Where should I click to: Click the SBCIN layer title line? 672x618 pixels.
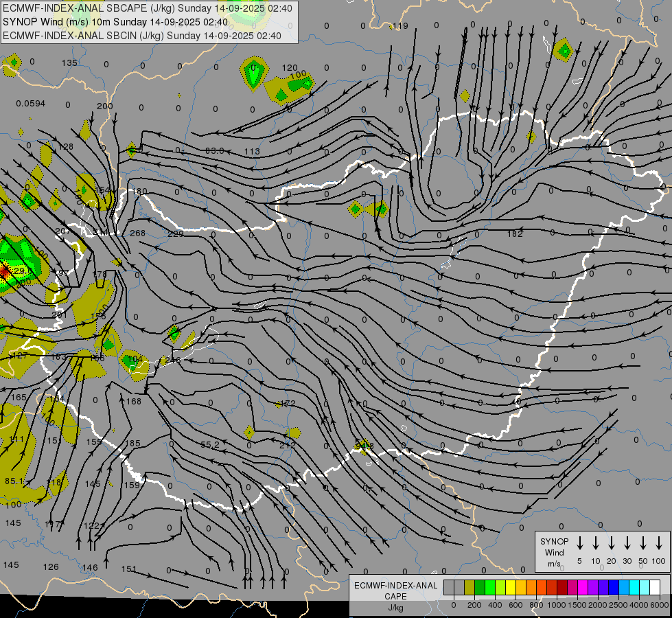tap(142, 36)
